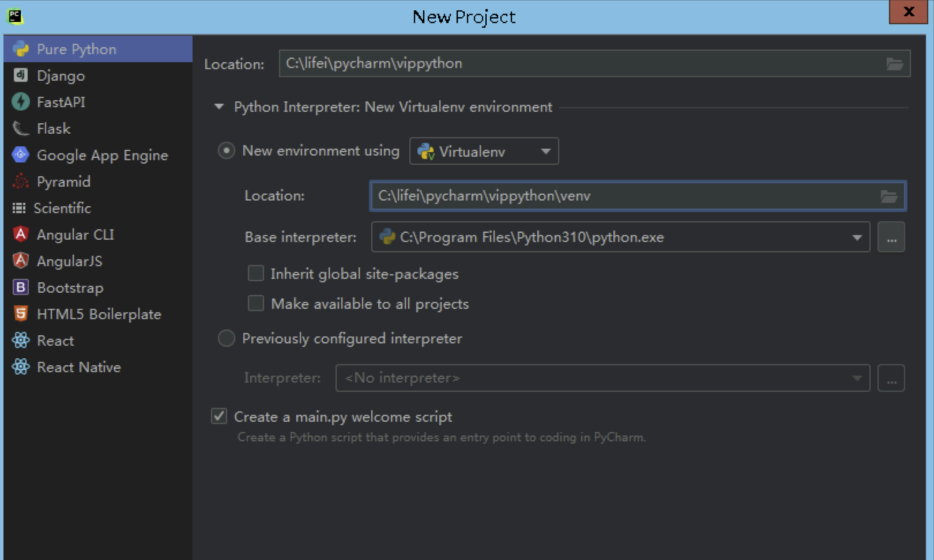Click the ellipsis button beside Base interpreter
This screenshot has height=560, width=934.
click(x=891, y=237)
